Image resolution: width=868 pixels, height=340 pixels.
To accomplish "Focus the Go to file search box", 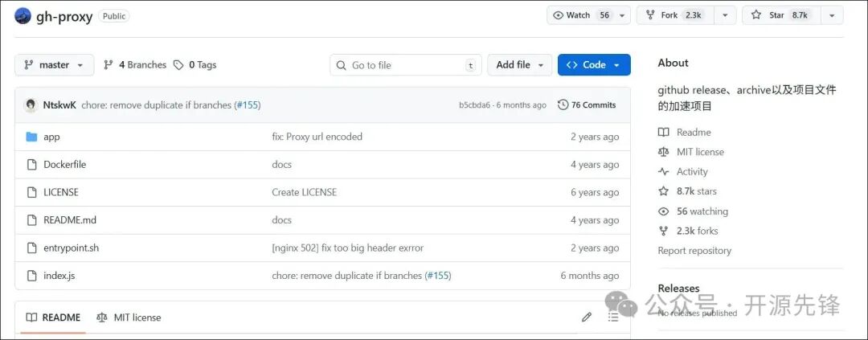I will tap(406, 65).
